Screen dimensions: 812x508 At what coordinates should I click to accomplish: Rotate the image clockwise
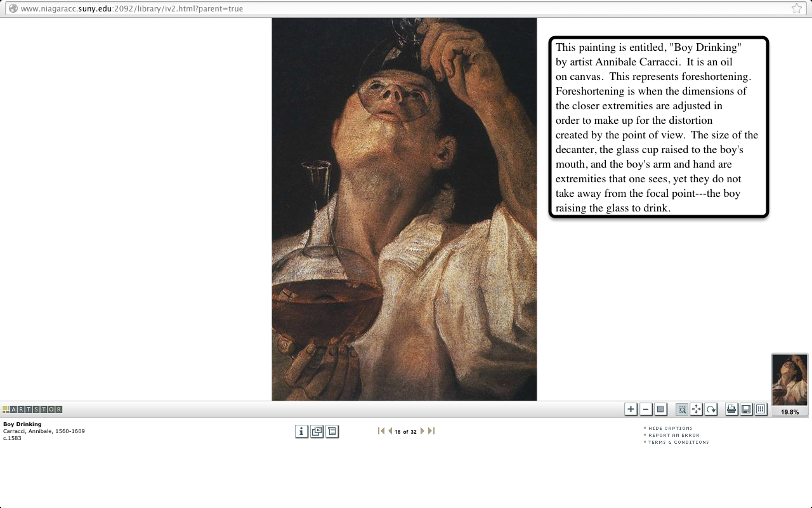click(711, 410)
